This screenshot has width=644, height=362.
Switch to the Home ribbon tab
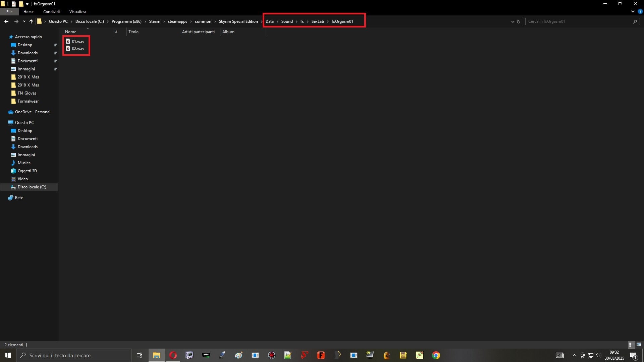pos(29,12)
